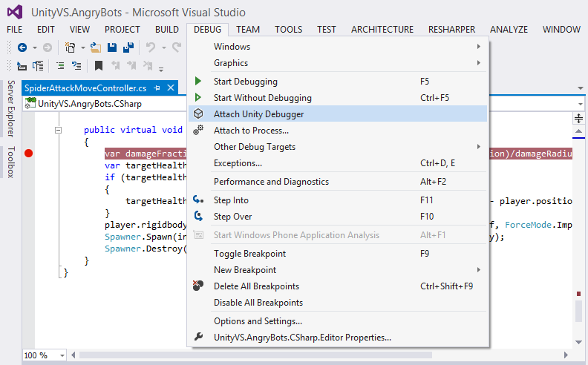Click the editor split handle above the scrollbar
Viewport: 588px width, 365px height.
point(578,119)
